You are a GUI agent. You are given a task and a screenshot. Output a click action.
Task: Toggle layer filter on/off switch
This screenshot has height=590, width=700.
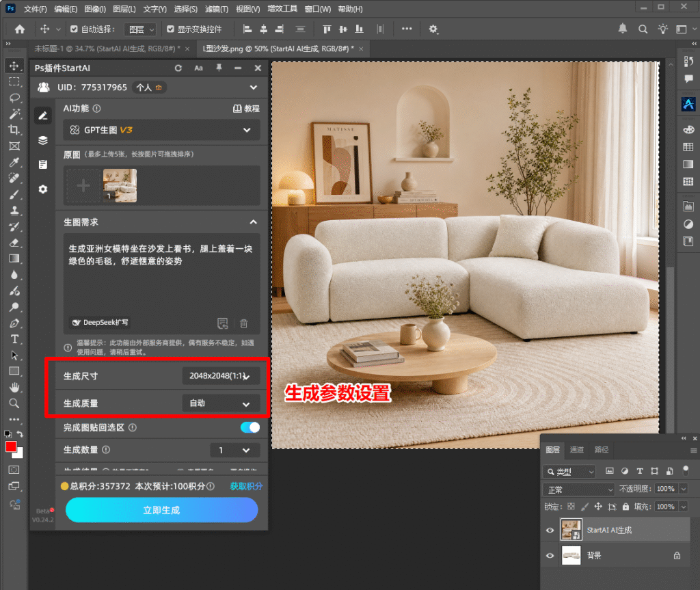click(x=686, y=470)
